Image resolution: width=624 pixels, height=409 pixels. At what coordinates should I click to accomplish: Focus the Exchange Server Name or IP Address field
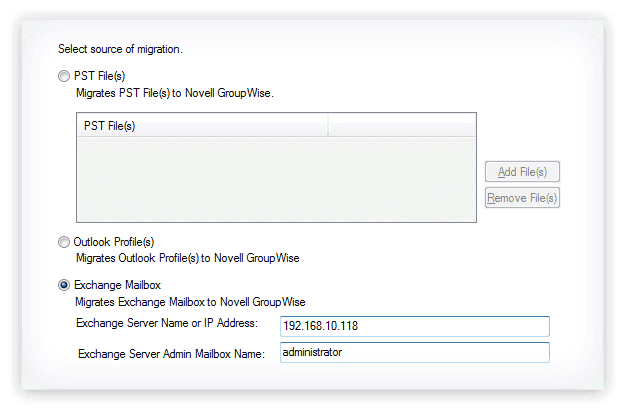point(415,326)
